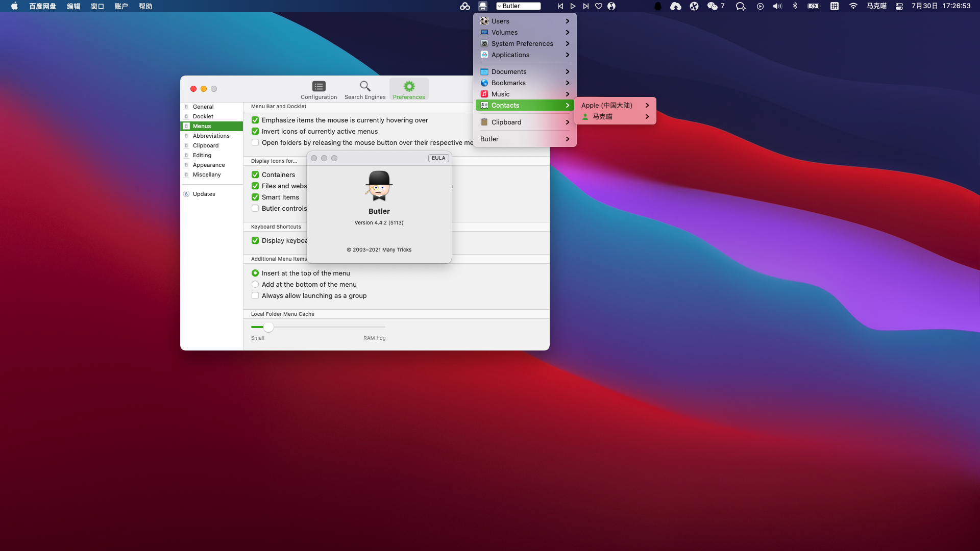The width and height of the screenshot is (980, 551).
Task: Click the Bookmarks globe icon in menu
Action: [484, 83]
